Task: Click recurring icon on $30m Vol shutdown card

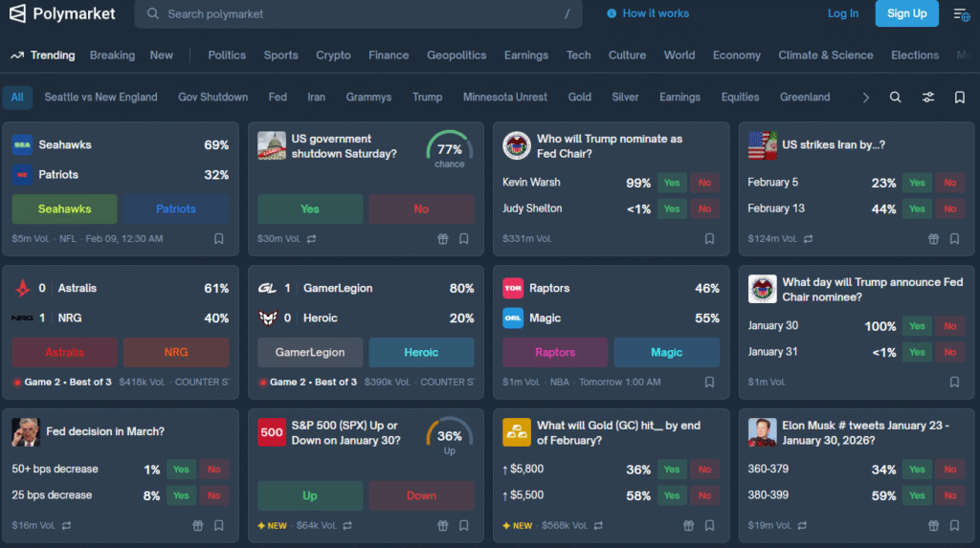Action: click(311, 239)
